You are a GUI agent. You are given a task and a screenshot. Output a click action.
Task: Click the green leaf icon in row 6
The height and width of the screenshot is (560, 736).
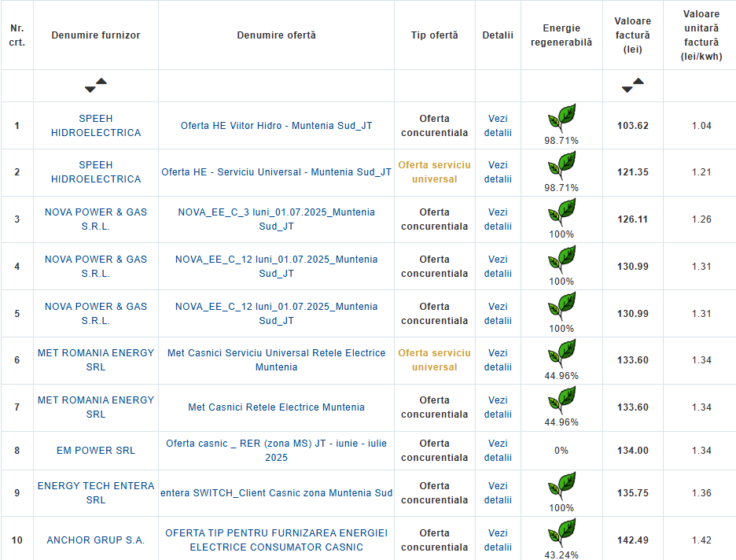click(x=561, y=352)
